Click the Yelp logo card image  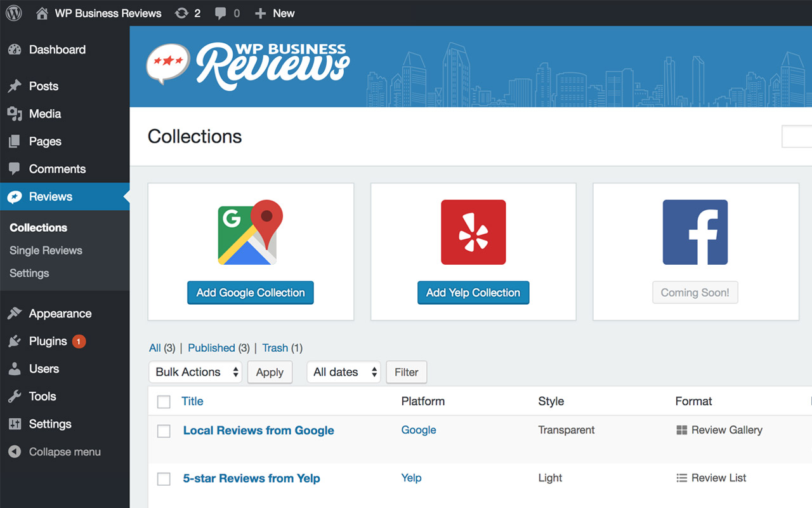473,232
